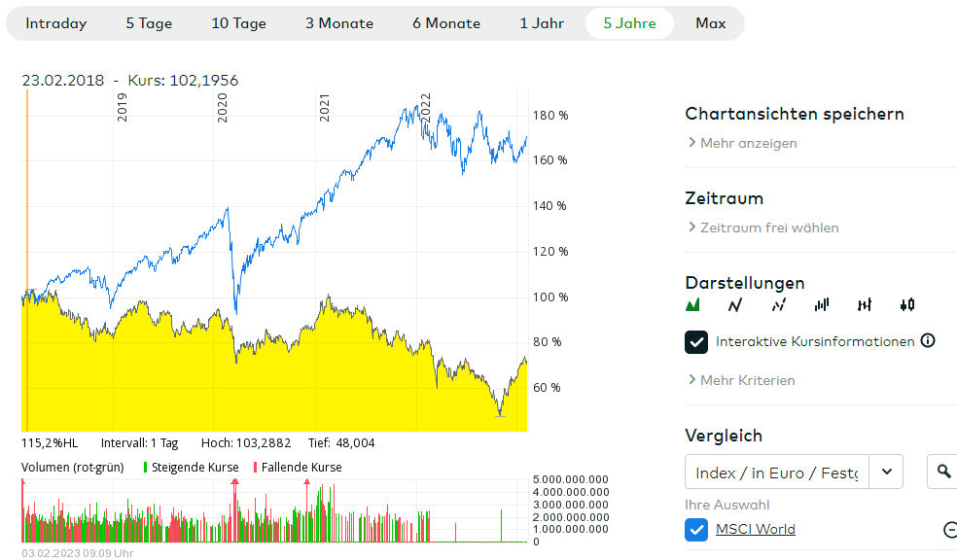Select the 1 Jahr time range
957x560 pixels.
(542, 23)
